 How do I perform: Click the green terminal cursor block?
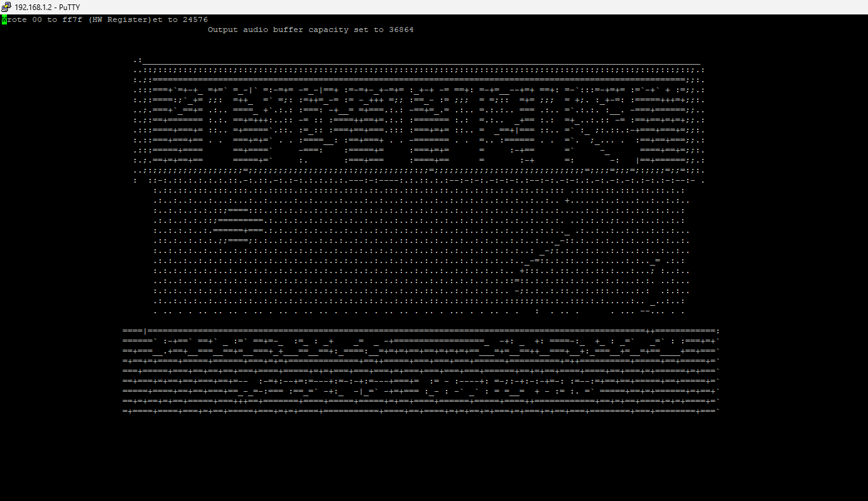pos(4,20)
